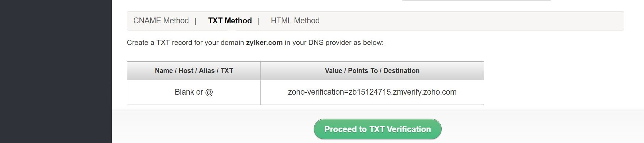
Task: Click the zoho-verification TXT value cell
Action: pyautogui.click(x=372, y=92)
